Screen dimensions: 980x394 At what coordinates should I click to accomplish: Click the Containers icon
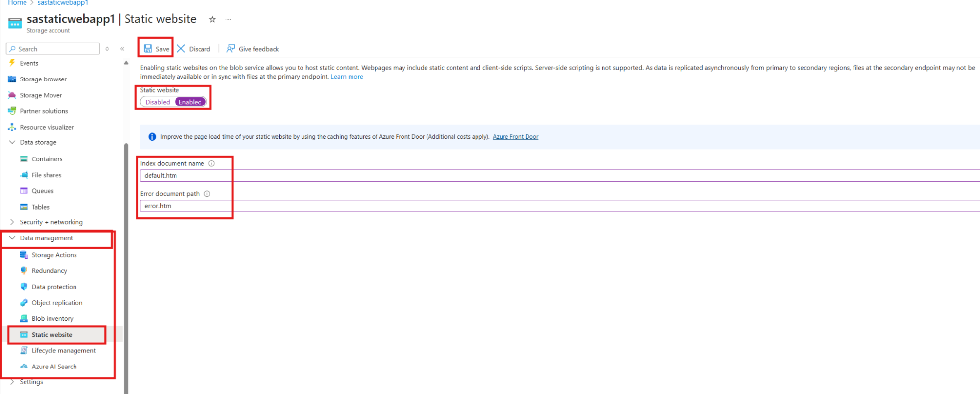[x=24, y=159]
